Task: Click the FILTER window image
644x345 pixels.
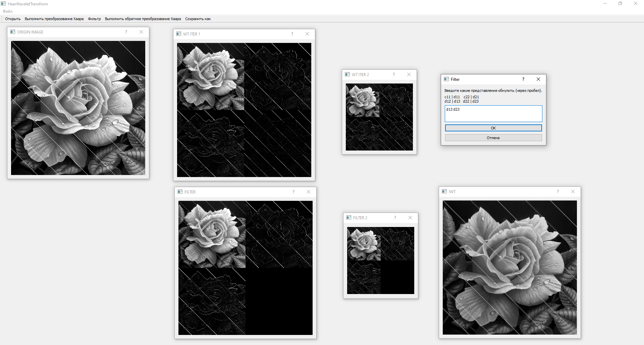Action: pyautogui.click(x=246, y=268)
